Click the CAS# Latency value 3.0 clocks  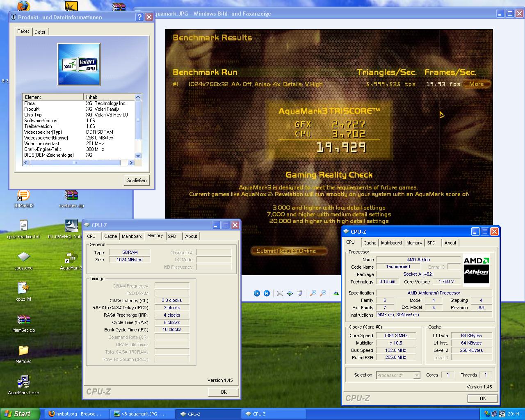click(172, 300)
